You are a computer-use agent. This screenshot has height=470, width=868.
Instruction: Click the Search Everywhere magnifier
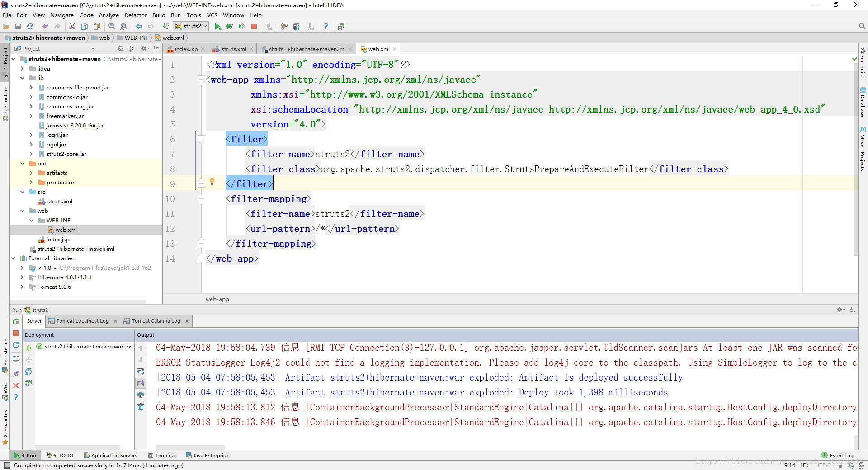click(862, 26)
